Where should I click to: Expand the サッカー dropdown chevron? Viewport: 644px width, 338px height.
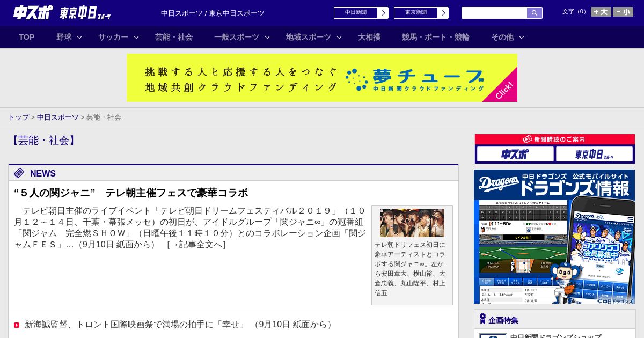pos(136,38)
